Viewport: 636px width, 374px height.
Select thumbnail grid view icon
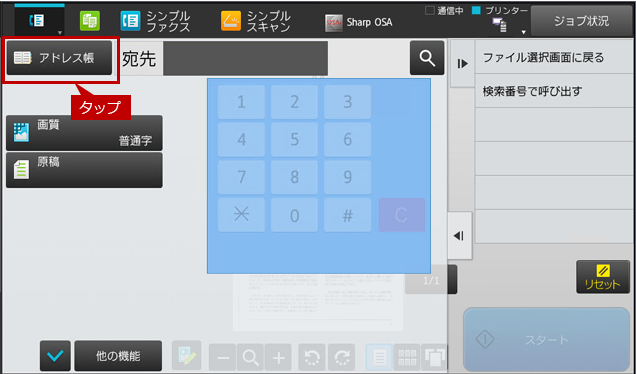[407, 357]
